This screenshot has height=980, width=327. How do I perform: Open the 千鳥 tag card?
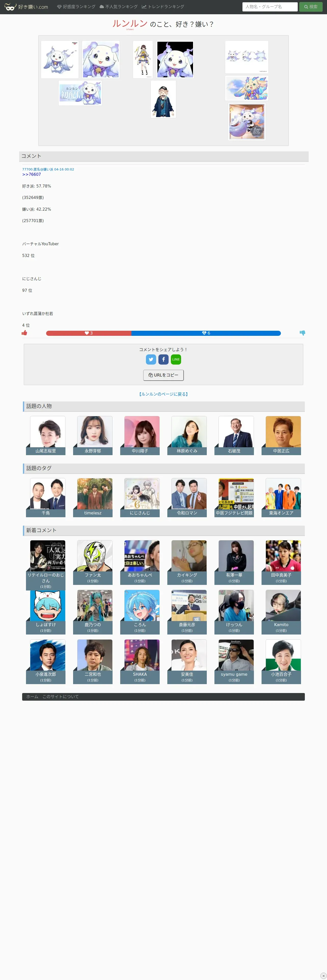click(46, 497)
